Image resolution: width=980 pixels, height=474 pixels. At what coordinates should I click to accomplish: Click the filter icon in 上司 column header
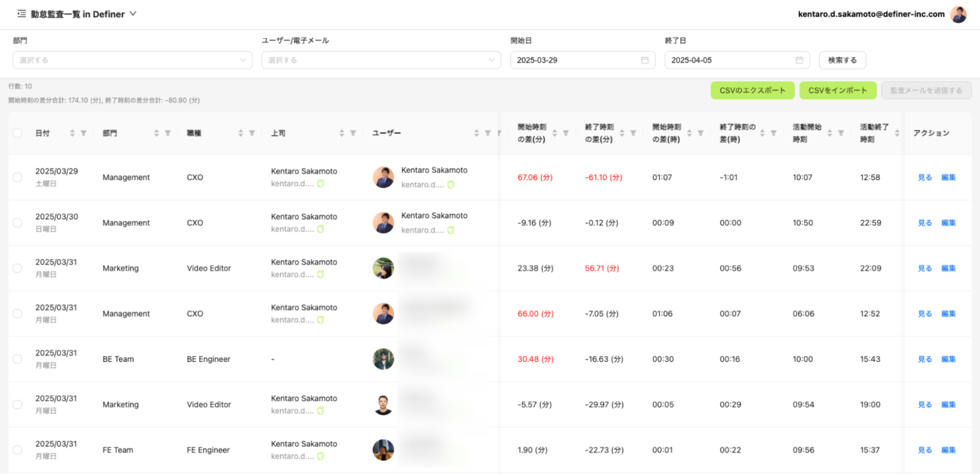click(x=353, y=133)
